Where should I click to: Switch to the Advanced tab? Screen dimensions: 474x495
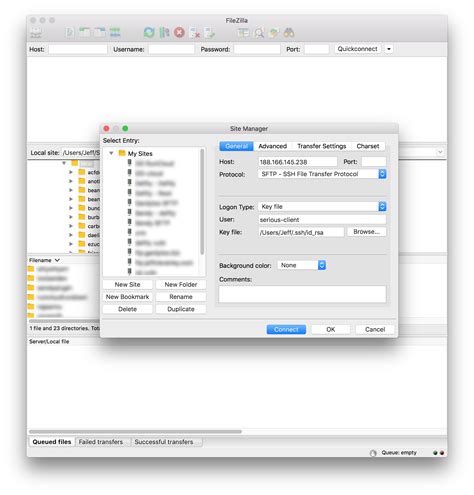tap(272, 146)
